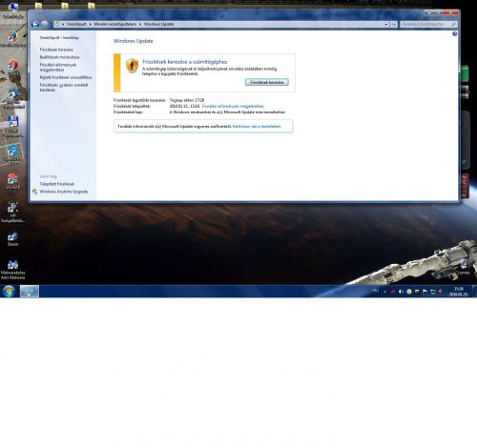The height and width of the screenshot is (448, 477).
Task: Open Beállítások módosítása sidebar link
Action: tap(59, 57)
